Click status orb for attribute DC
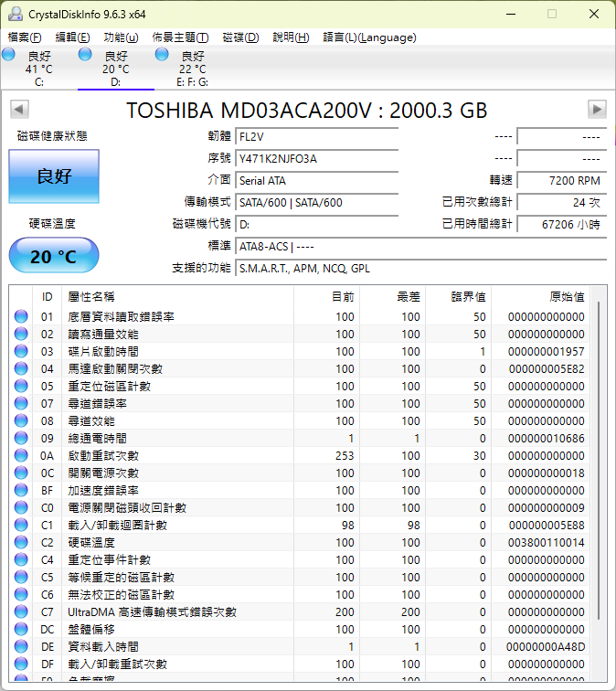The image size is (616, 691). point(21,629)
